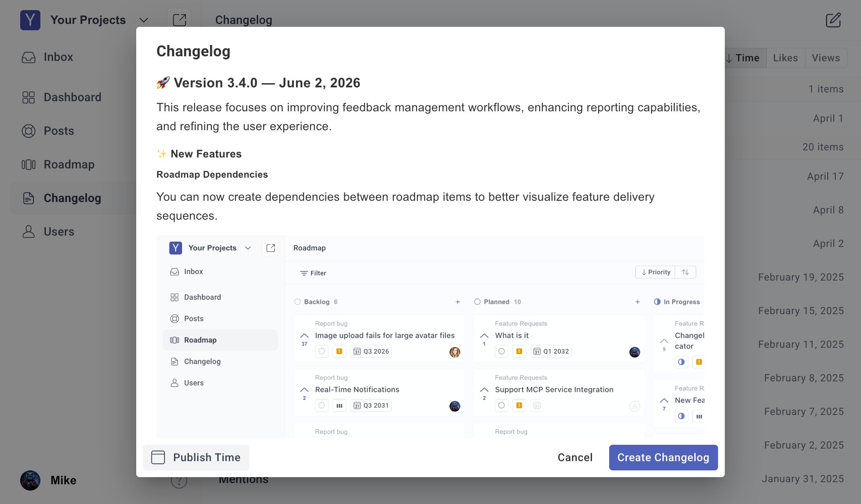Click the Y project logo
Image resolution: width=861 pixels, height=504 pixels.
(x=30, y=20)
